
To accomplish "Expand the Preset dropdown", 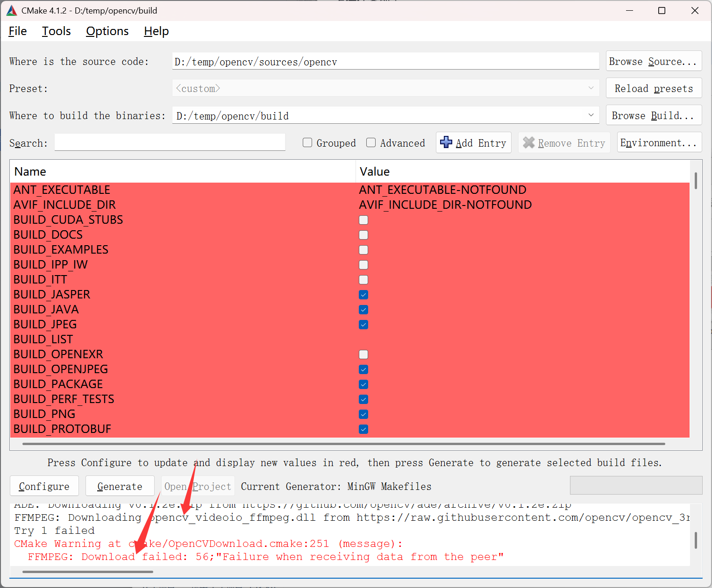I will tap(591, 88).
